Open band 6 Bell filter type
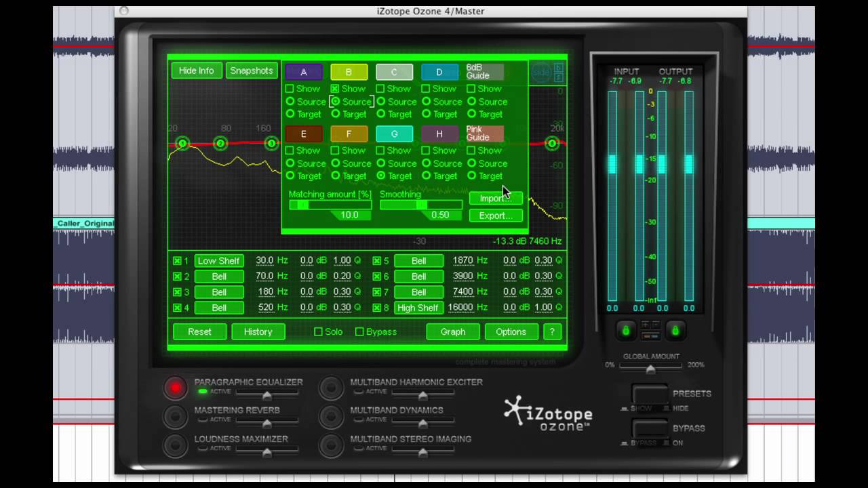Screen dimensions: 868x488 pyautogui.click(x=418, y=276)
